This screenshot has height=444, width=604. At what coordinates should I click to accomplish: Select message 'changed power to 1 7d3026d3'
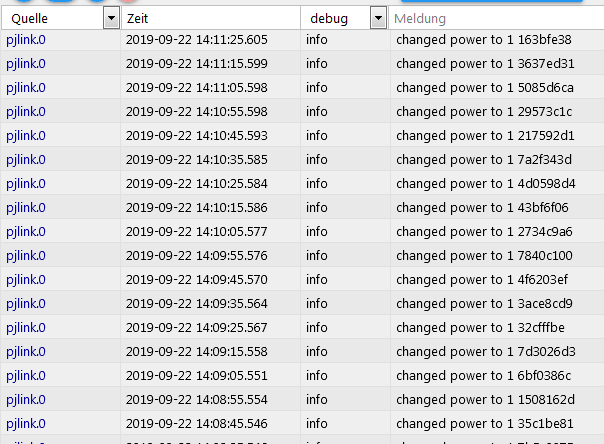coord(486,352)
